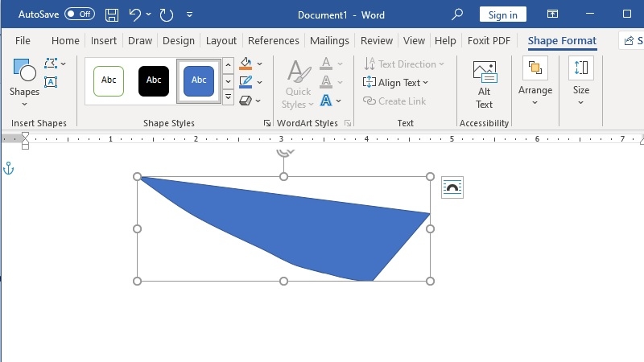This screenshot has height=362, width=644.
Task: Switch to Mailings tab
Action: 329,41
